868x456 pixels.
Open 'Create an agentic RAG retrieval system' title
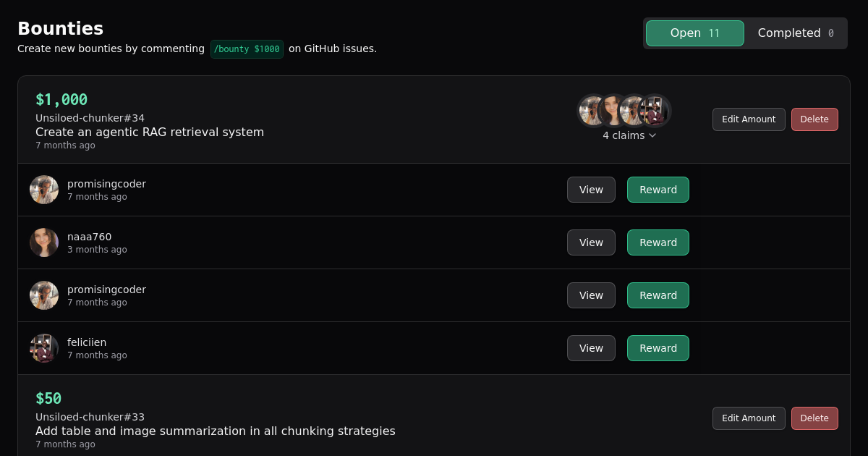click(150, 132)
